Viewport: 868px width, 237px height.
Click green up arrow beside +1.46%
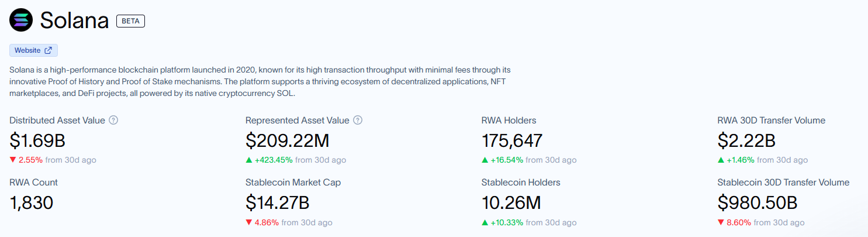[x=721, y=160]
